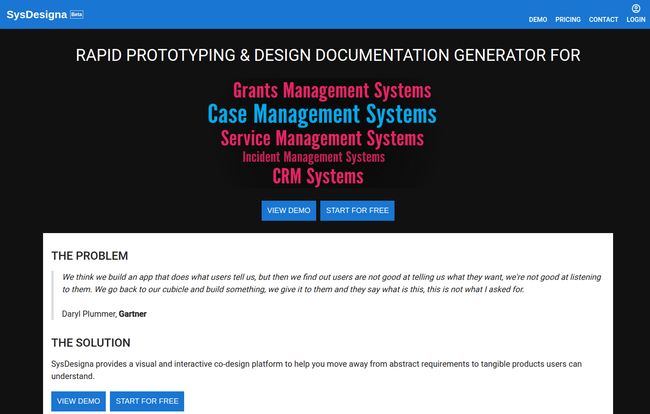
Task: Click the user account icon above LOGIN
Action: pyautogui.click(x=635, y=8)
